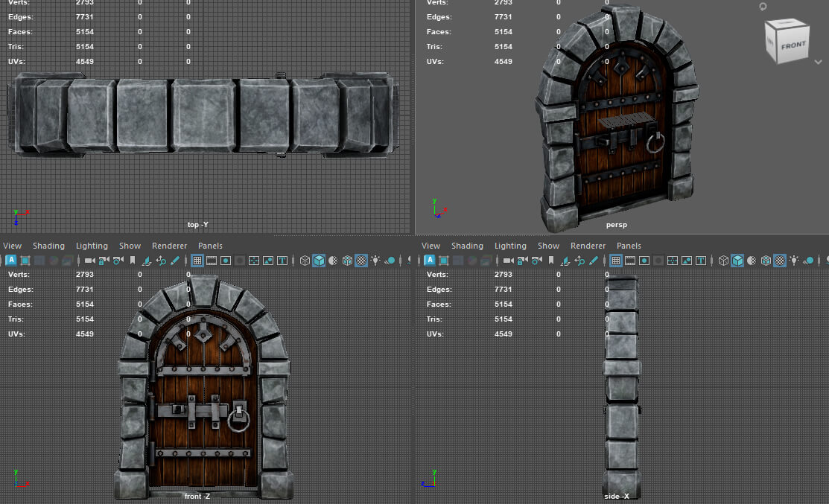Enable Smooth Shade All in front view panel
Screen dimensions: 829x504
click(x=319, y=261)
